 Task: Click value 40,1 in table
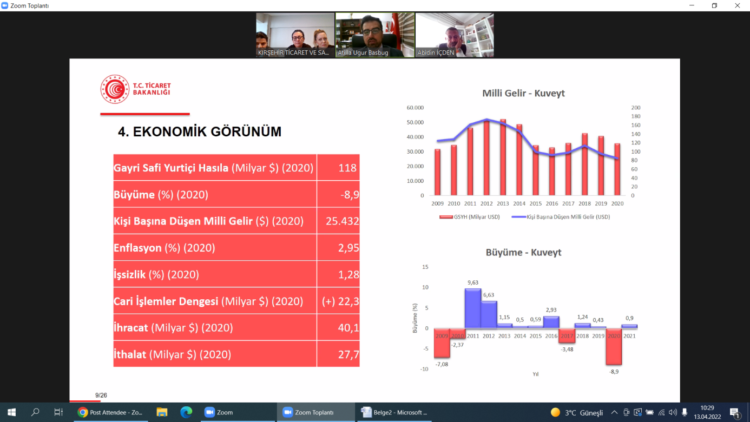point(348,328)
